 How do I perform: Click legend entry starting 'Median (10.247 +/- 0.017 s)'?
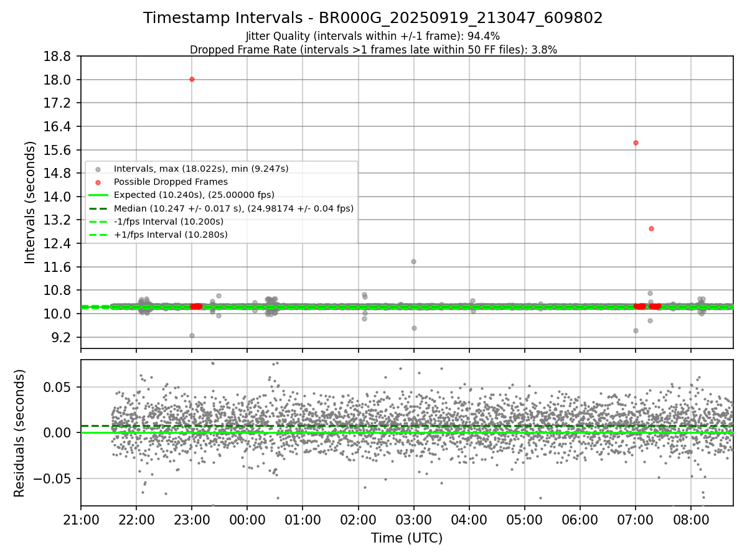[x=233, y=208]
